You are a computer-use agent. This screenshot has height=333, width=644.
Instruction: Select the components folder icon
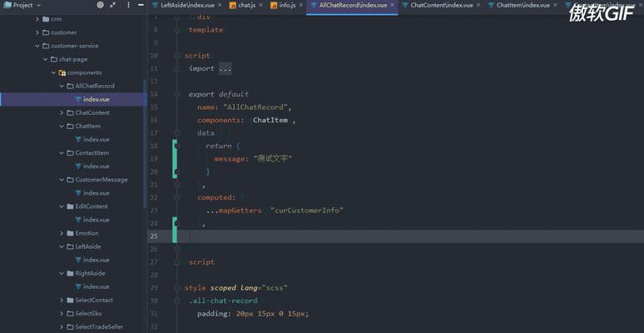pos(62,72)
